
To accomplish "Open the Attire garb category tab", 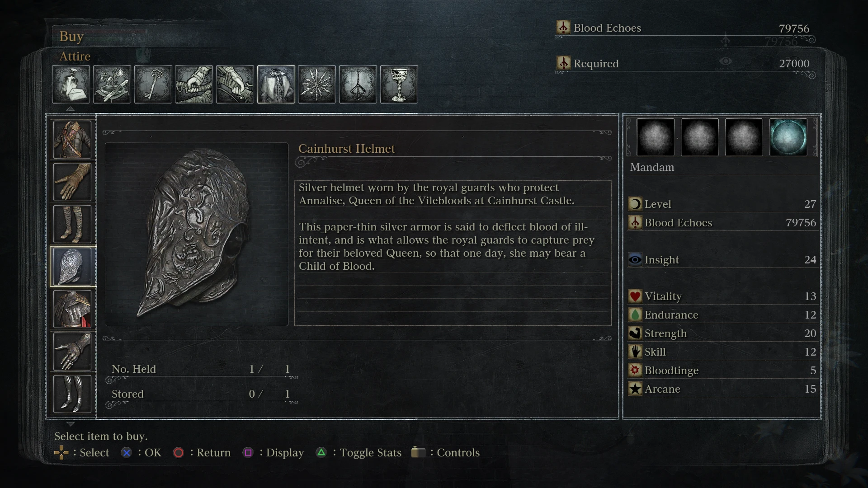I will 276,84.
